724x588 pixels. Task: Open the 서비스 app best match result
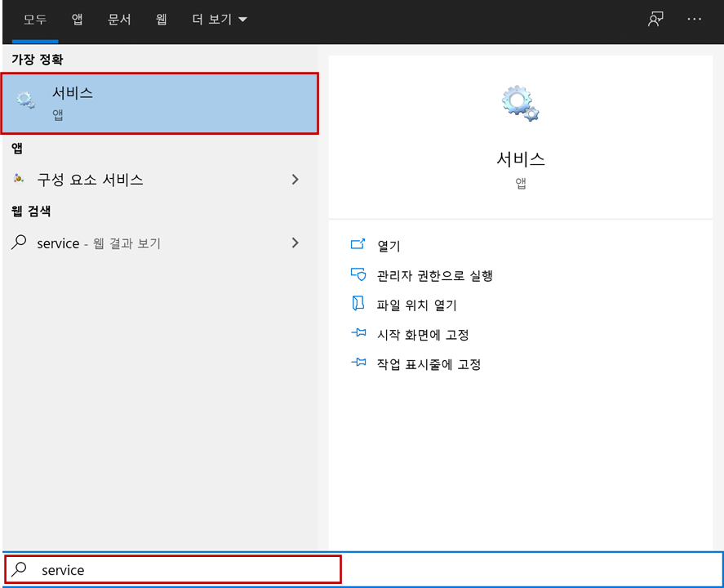coord(160,104)
